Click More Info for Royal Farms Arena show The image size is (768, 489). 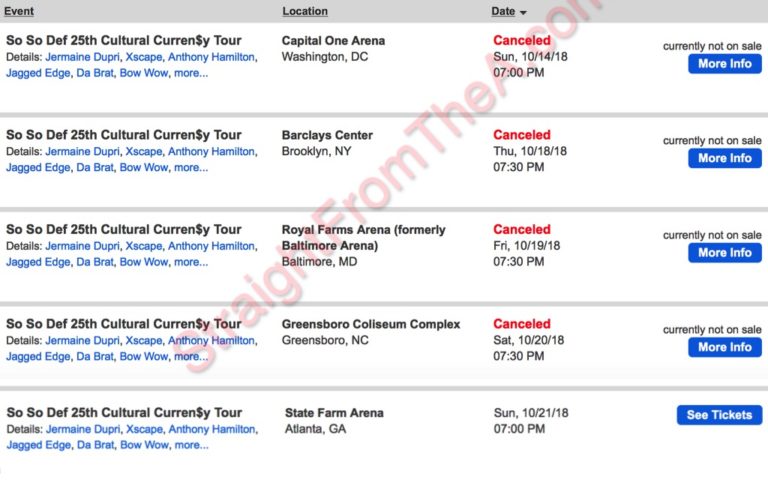[724, 253]
